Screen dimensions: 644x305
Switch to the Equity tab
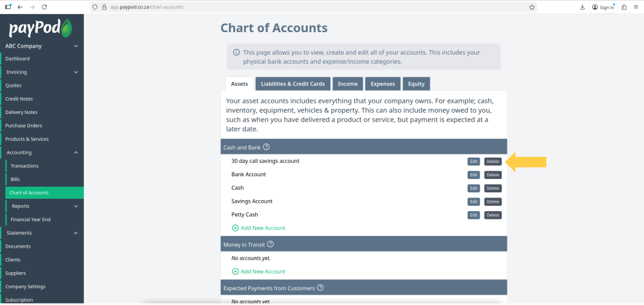pyautogui.click(x=416, y=84)
